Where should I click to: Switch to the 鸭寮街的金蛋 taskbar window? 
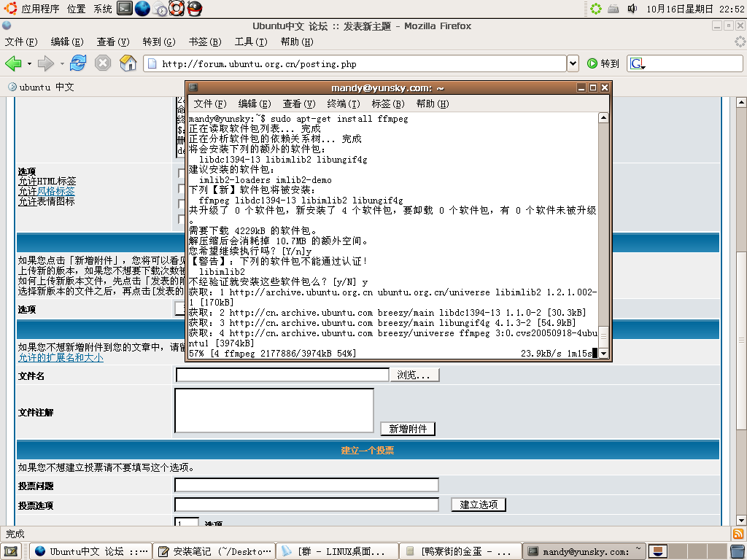click(x=460, y=551)
